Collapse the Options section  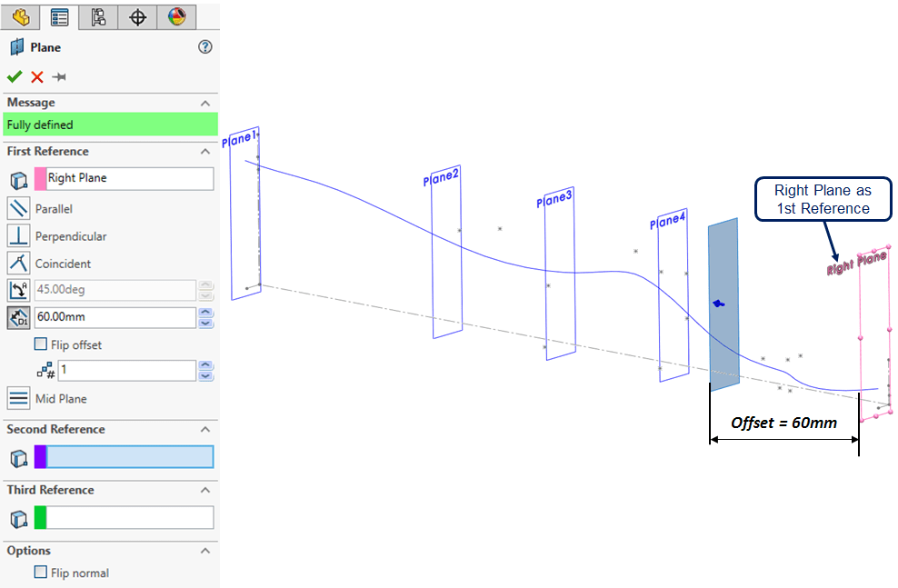click(205, 551)
